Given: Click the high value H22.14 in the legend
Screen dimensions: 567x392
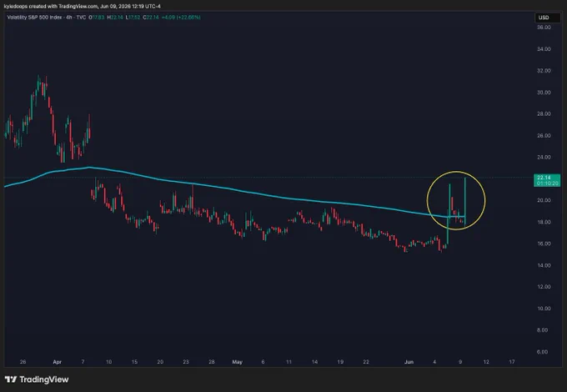Looking at the screenshot, I should click(115, 17).
